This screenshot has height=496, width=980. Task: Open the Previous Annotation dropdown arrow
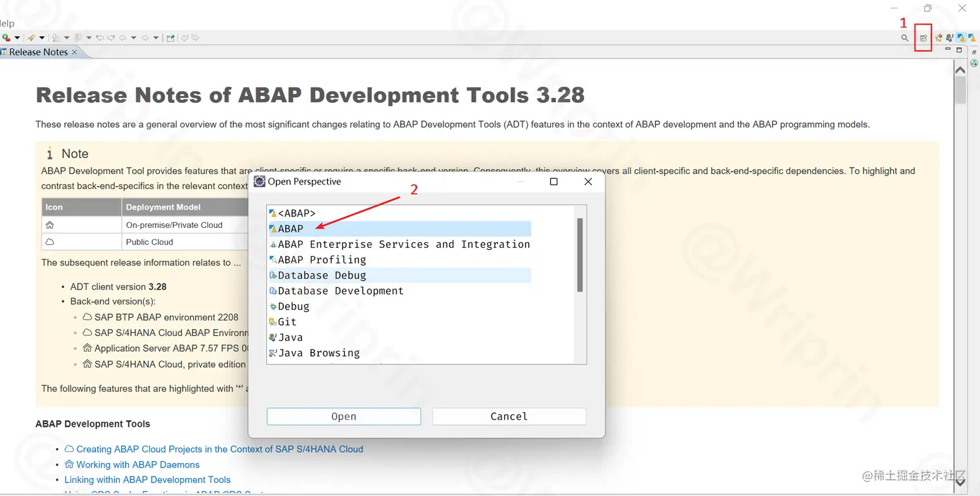coord(89,38)
